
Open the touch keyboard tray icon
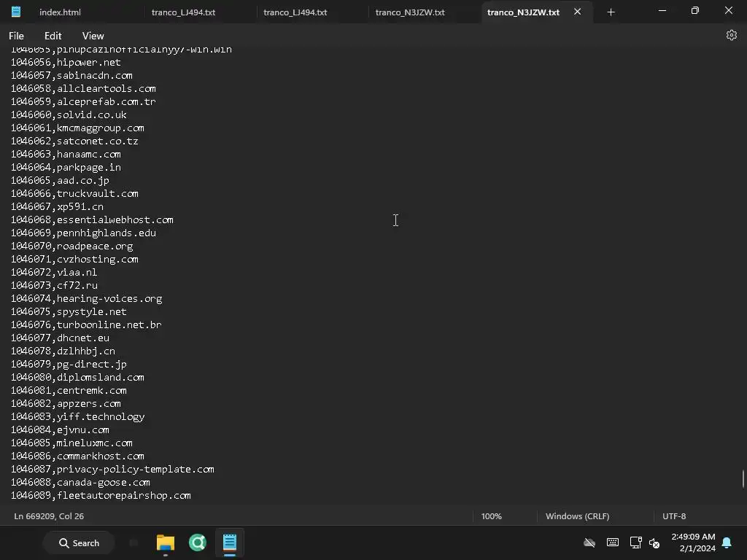pos(613,542)
